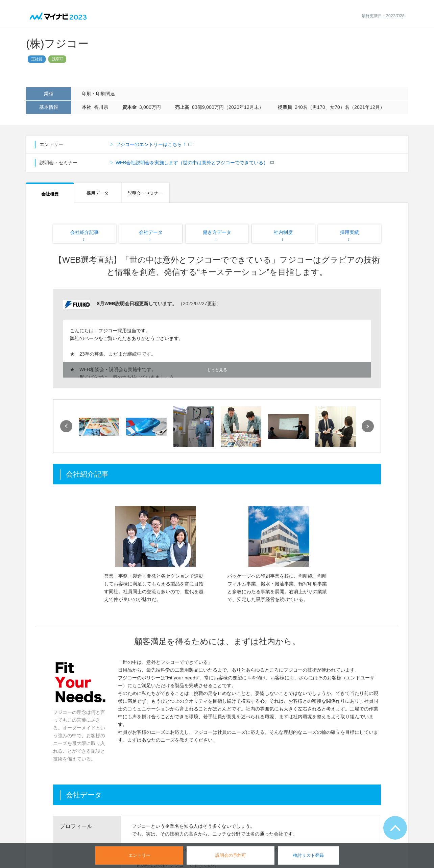Click the 説明会・セミナー row label
Viewport: 434px width, 868px height.
tap(58, 163)
